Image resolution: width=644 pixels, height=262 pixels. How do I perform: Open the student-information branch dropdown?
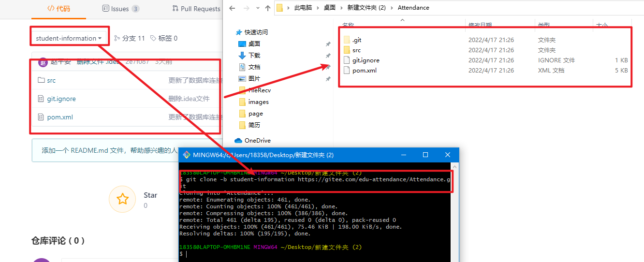tap(69, 38)
